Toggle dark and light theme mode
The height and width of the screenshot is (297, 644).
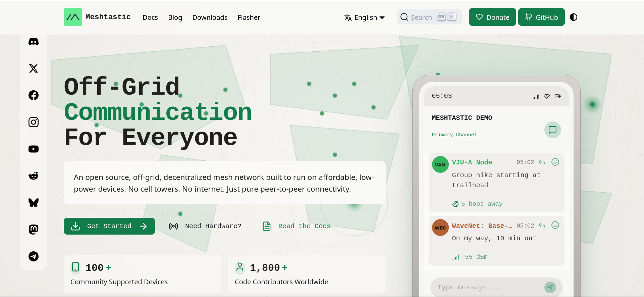574,17
